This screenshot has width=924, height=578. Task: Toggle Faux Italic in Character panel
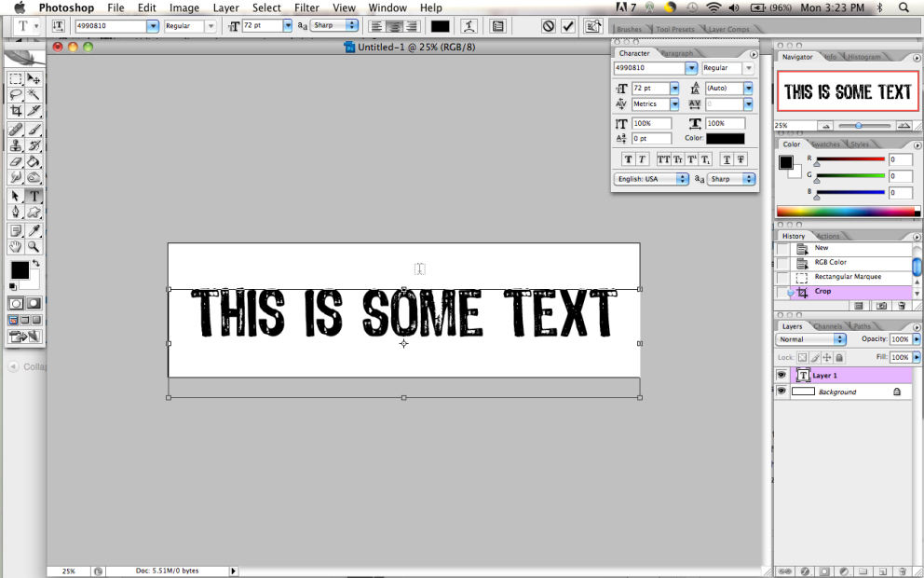[642, 159]
